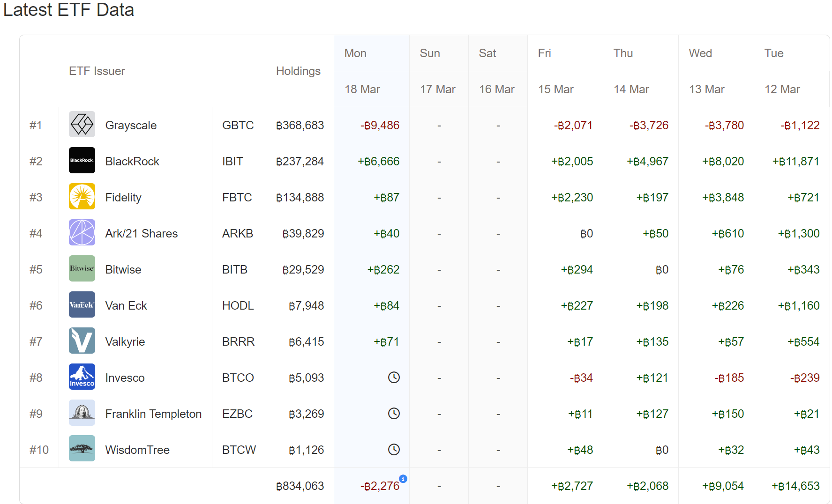
Task: Click the Holdings column header
Action: 298,71
